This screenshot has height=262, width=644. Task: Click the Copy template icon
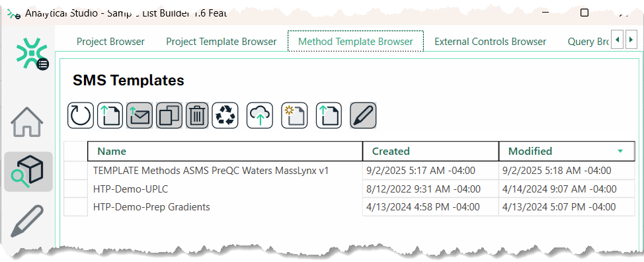pyautogui.click(x=169, y=115)
